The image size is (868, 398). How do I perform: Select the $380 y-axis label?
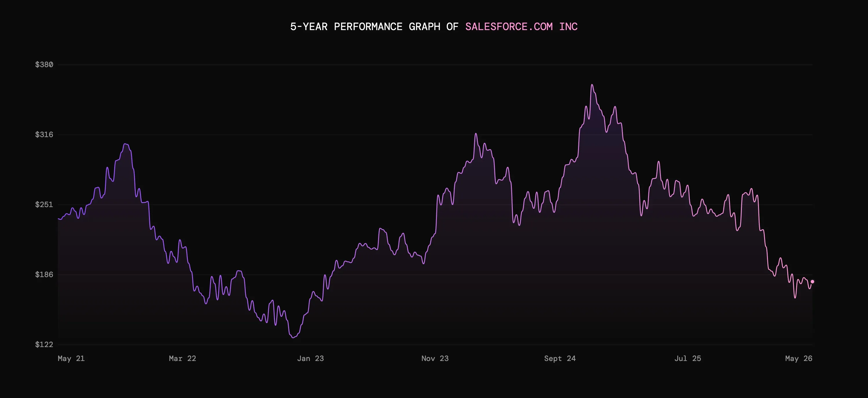44,64
